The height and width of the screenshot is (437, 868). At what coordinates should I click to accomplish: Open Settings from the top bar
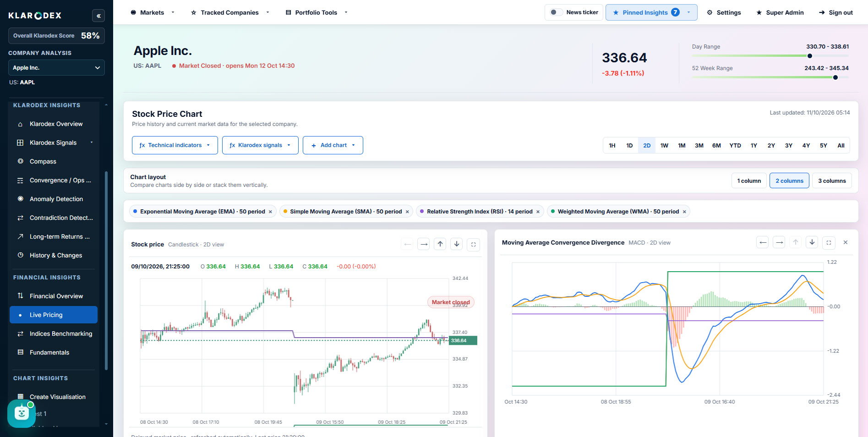pos(724,12)
